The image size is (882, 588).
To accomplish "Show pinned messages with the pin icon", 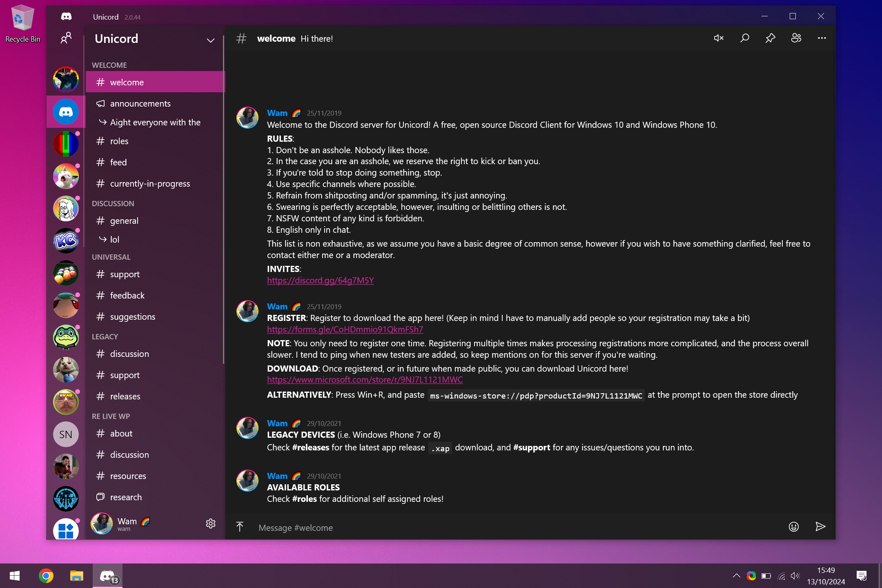I will [x=770, y=38].
